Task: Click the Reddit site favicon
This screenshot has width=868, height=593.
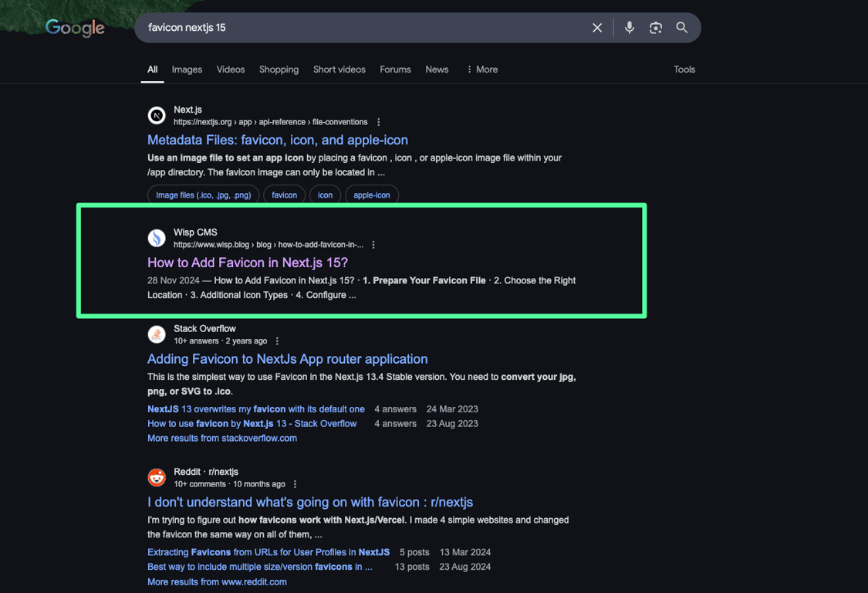Action: (157, 477)
